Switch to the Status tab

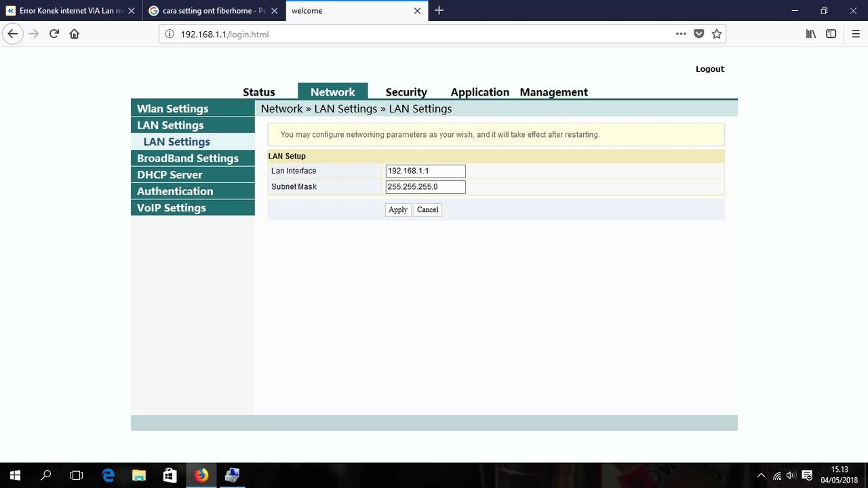pos(258,92)
